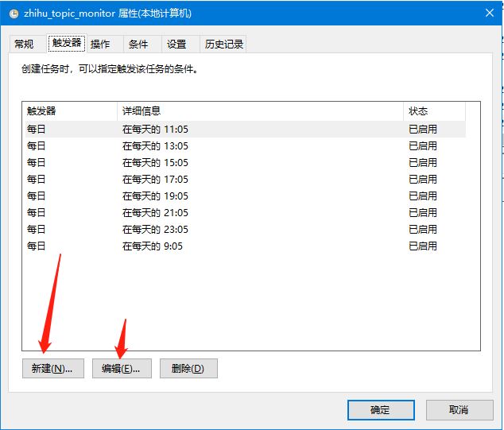Cancel the dialog with 取消
The image size is (504, 430).
[459, 410]
